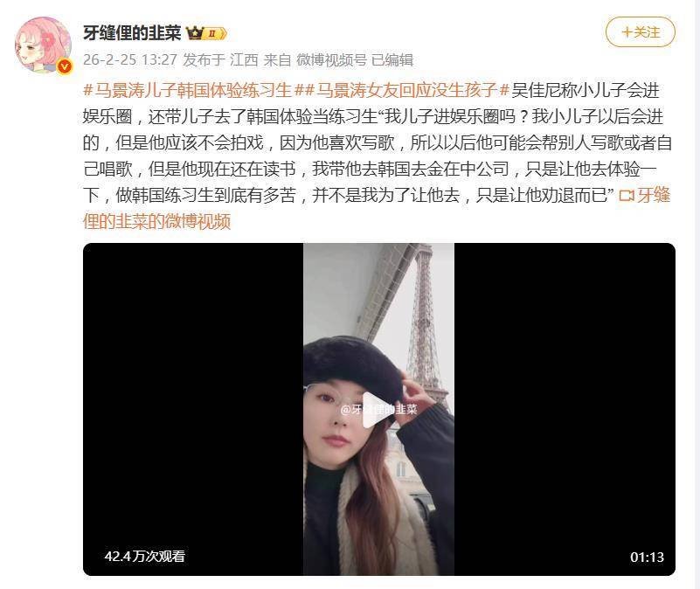The width and height of the screenshot is (700, 589).
Task: Click the pink-haired profile avatar
Action: (x=44, y=45)
